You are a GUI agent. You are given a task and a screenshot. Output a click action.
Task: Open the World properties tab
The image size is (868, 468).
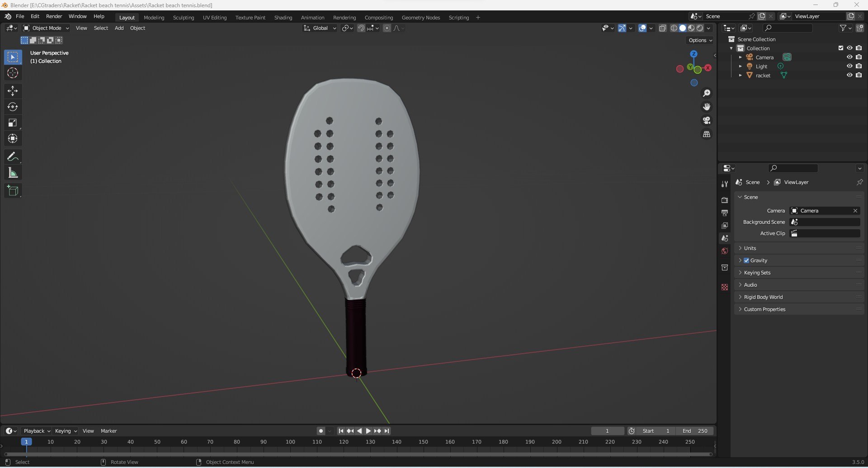725,251
